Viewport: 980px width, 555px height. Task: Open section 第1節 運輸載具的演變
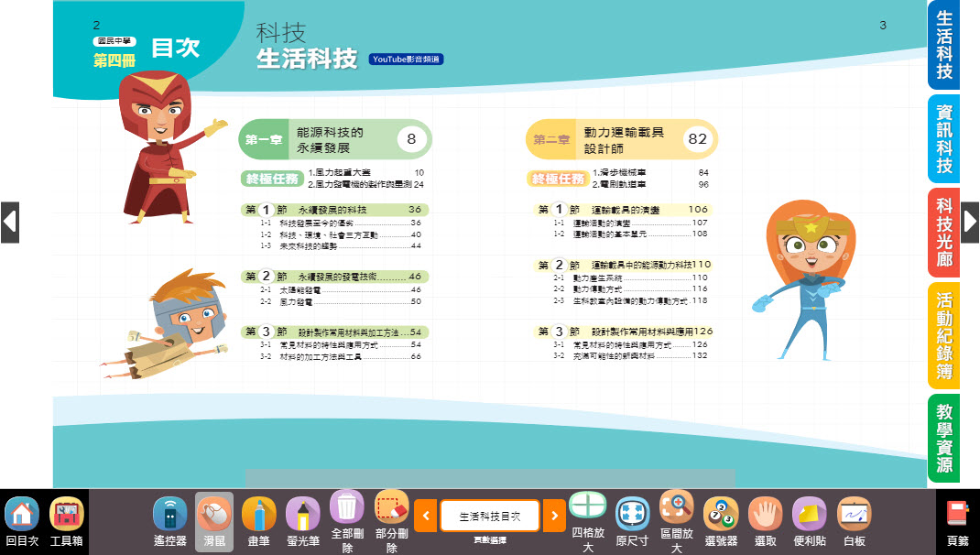[x=623, y=210]
